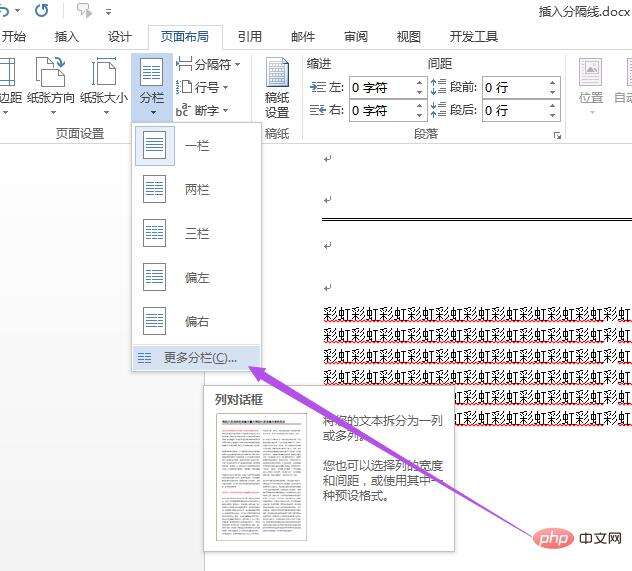Open the References (引用) tab
Viewport: 632px width, 571px height.
click(250, 37)
